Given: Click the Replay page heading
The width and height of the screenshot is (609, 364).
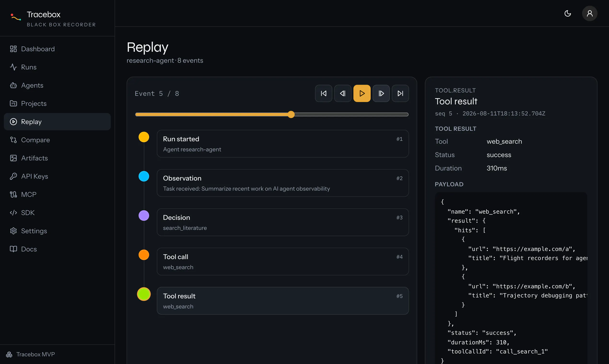Looking at the screenshot, I should point(148,47).
